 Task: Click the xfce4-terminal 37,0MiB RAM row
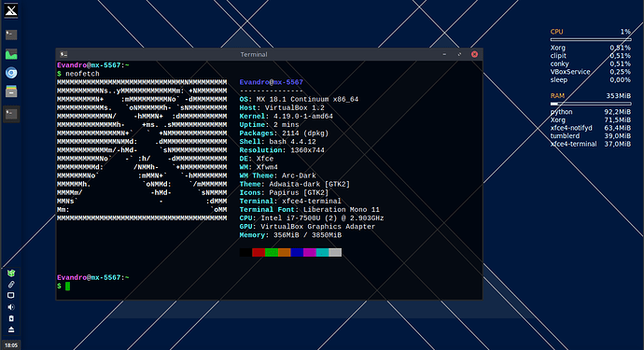tap(591, 144)
